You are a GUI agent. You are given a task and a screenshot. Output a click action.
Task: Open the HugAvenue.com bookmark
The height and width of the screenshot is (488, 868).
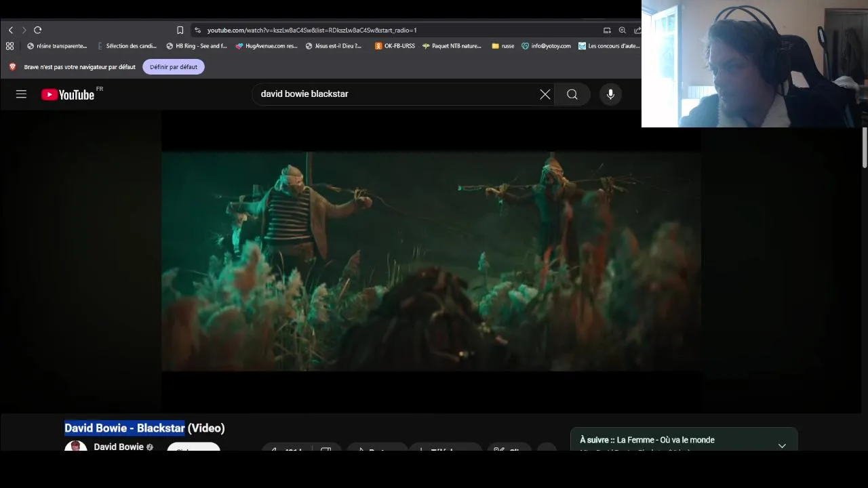pyautogui.click(x=267, y=46)
